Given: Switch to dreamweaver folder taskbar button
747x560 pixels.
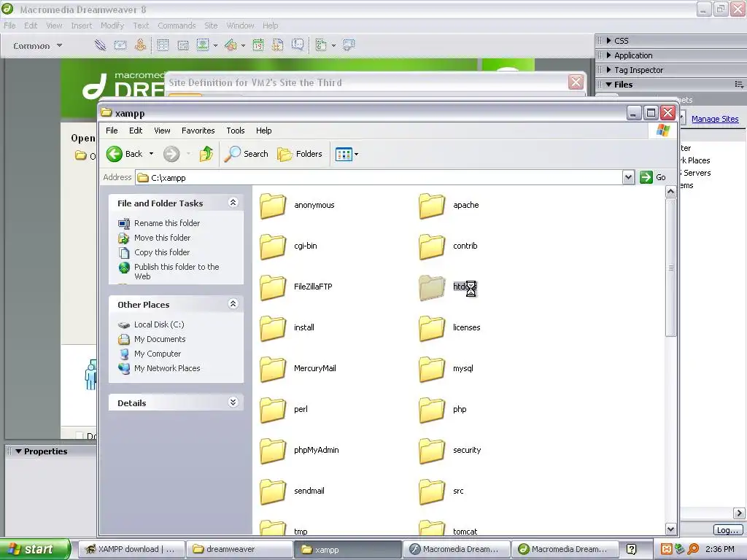Looking at the screenshot, I should pos(239,549).
